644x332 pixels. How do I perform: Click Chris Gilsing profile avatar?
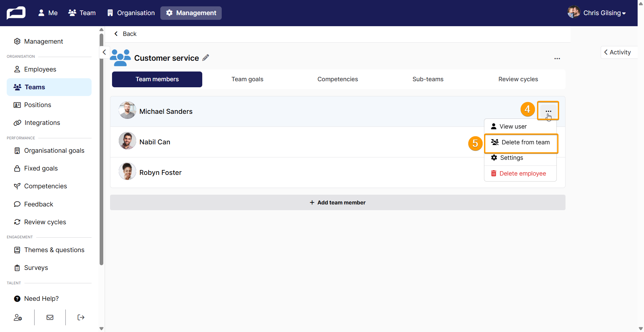click(574, 12)
